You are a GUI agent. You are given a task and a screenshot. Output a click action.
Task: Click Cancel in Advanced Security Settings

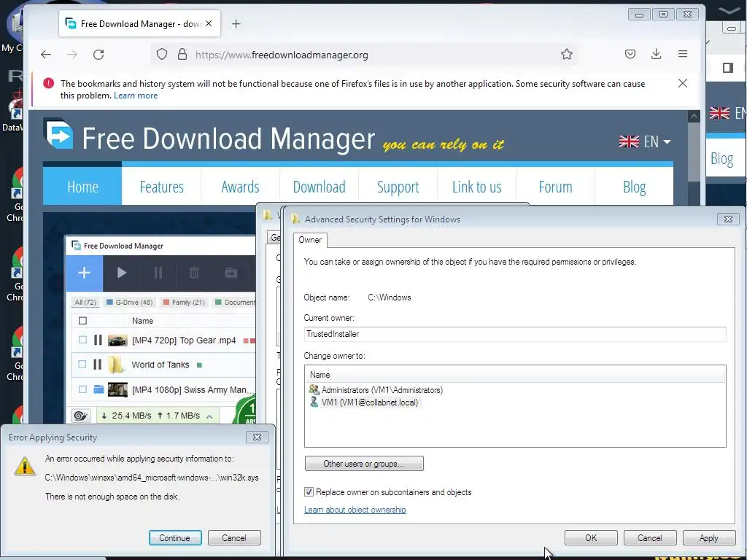650,537
